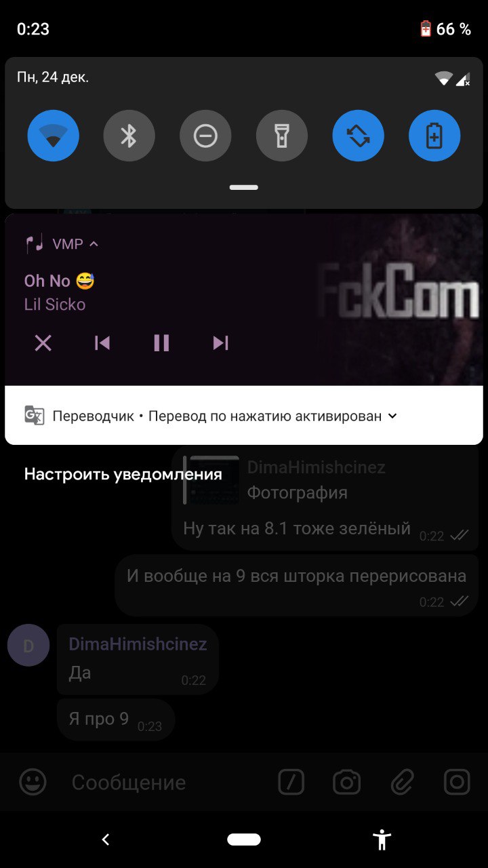
Task: Close the VMP player with X icon
Action: click(43, 343)
